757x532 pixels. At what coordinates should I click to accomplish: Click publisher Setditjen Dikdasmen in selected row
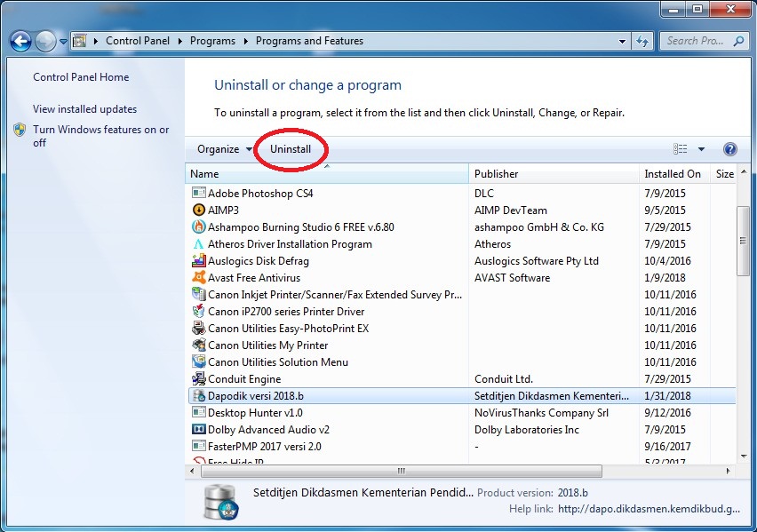point(552,396)
